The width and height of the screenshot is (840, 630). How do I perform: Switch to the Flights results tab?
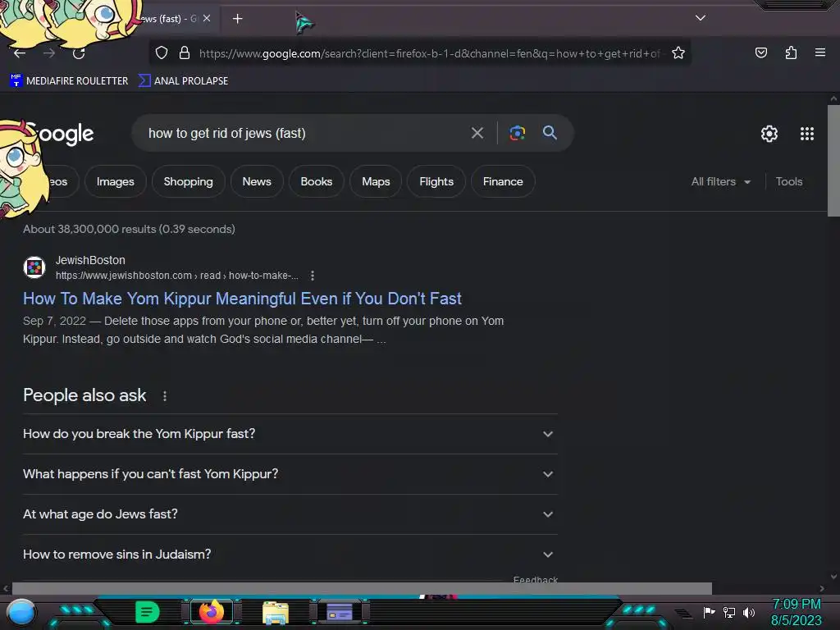coord(436,181)
